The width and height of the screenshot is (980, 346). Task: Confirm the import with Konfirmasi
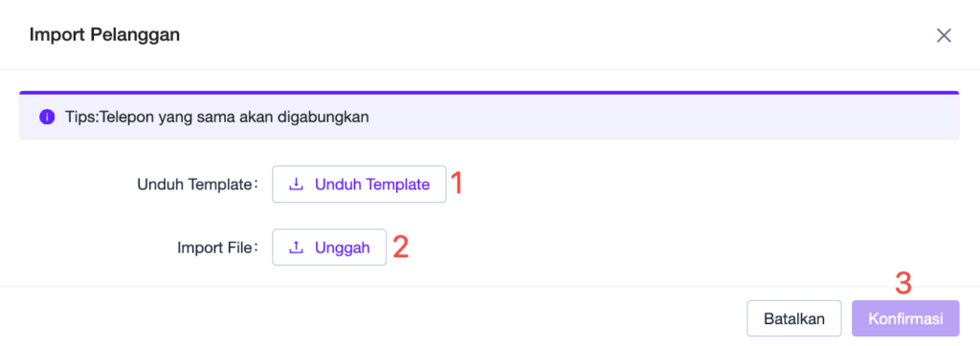coord(905,318)
